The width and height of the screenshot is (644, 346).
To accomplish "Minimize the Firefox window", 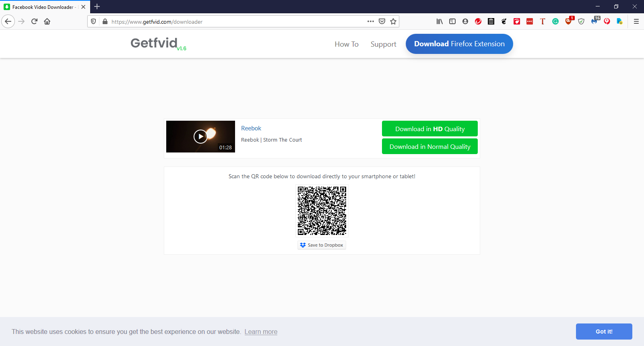I will pos(598,6).
